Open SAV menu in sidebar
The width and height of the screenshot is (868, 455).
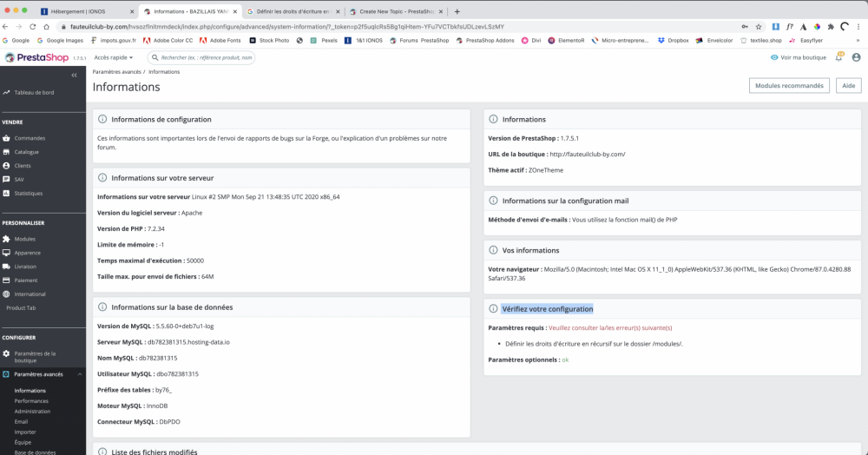click(x=19, y=180)
